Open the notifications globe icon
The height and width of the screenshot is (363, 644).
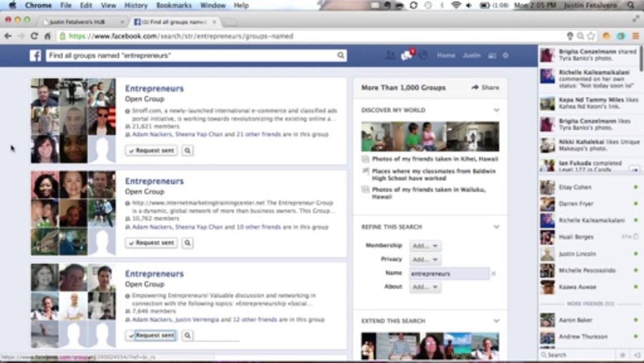[423, 55]
